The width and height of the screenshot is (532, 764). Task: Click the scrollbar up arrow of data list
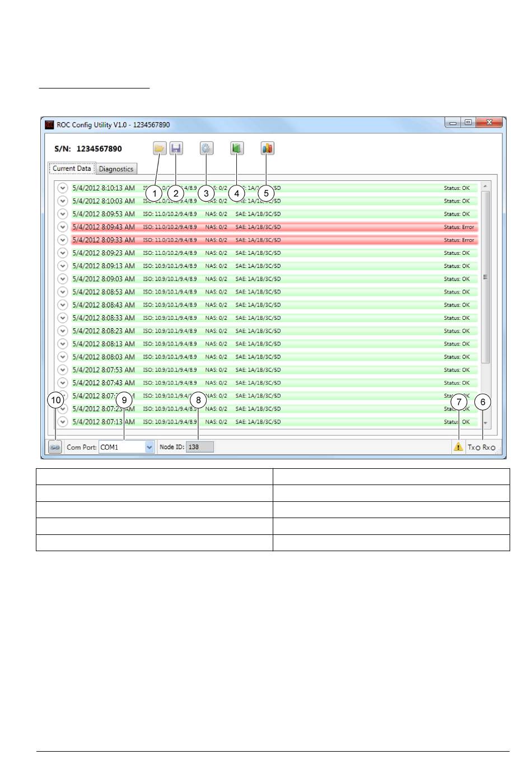(x=486, y=187)
